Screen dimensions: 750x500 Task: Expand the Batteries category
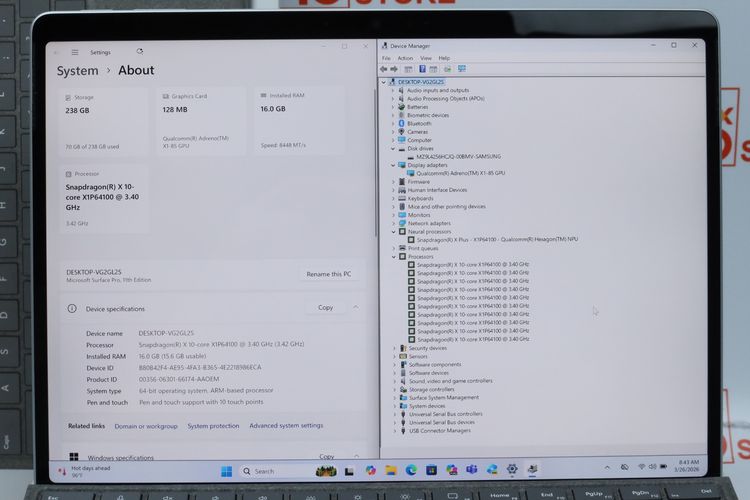coord(393,107)
